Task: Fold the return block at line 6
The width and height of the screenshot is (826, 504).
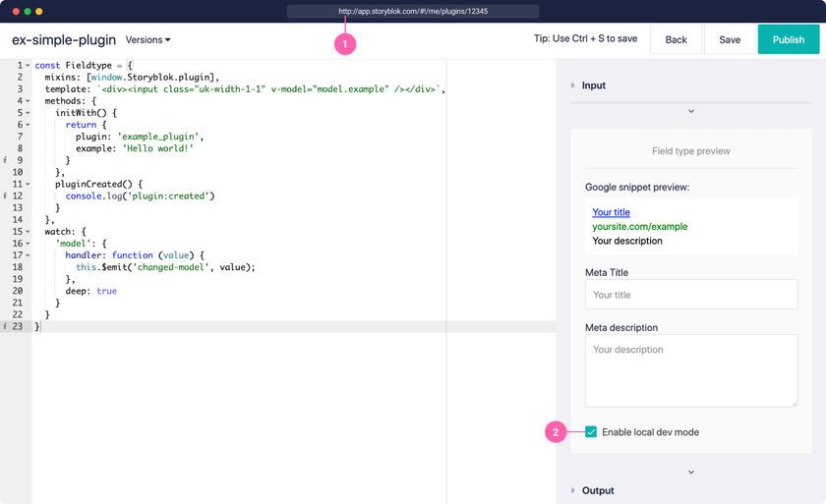Action: [x=28, y=125]
